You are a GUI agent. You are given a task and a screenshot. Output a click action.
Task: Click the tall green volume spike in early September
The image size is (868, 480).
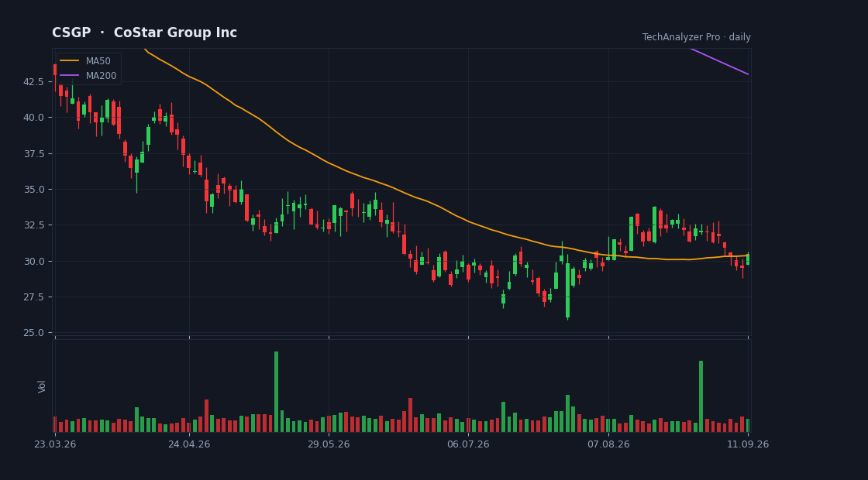tap(701, 396)
